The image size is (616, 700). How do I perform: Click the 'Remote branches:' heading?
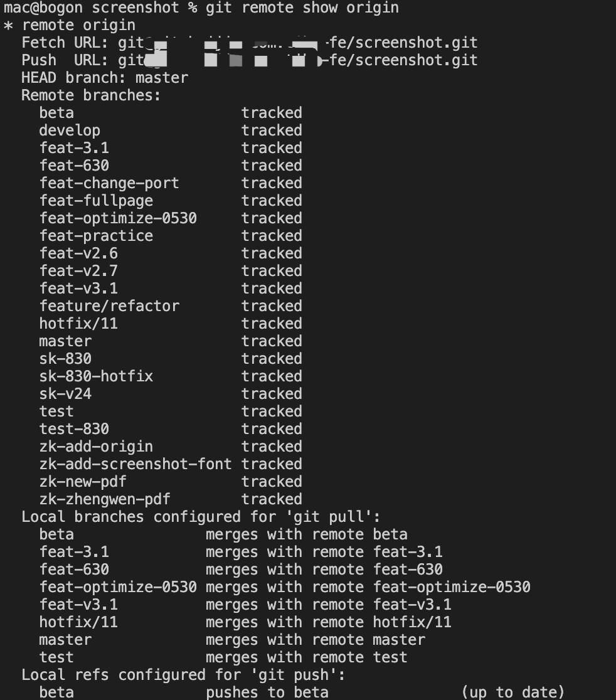coord(91,95)
